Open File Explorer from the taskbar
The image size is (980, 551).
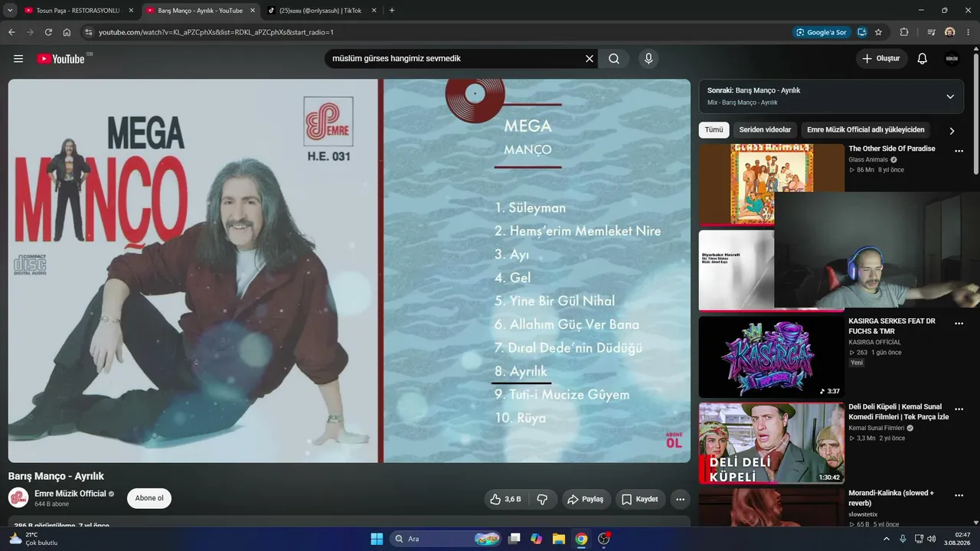click(x=559, y=539)
